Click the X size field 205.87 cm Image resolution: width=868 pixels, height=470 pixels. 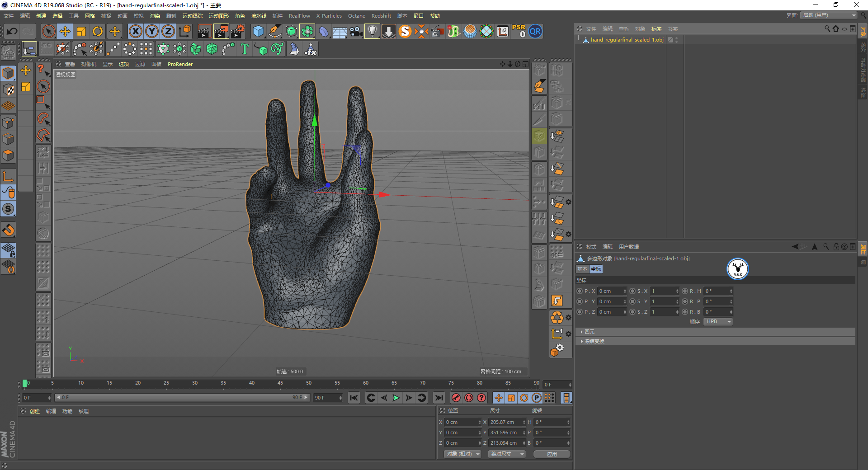coord(507,422)
